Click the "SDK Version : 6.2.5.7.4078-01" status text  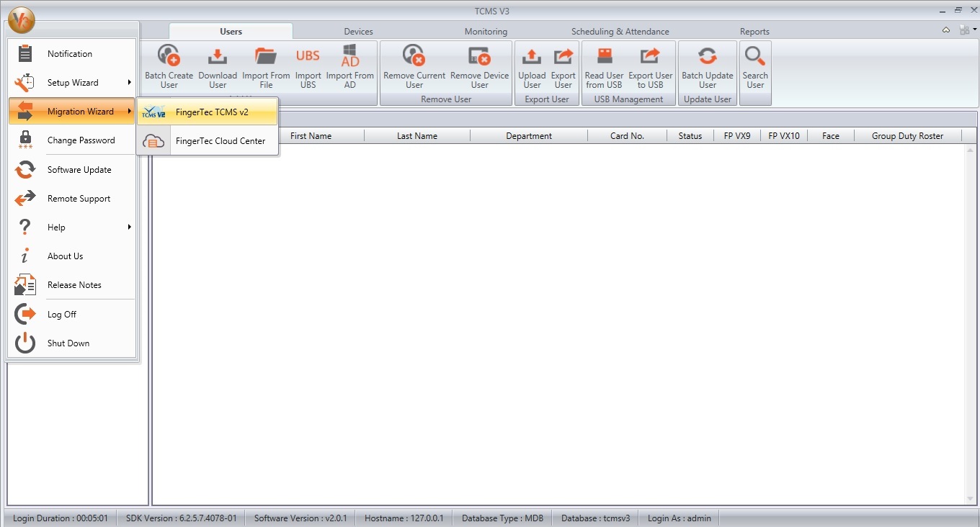coord(182,518)
